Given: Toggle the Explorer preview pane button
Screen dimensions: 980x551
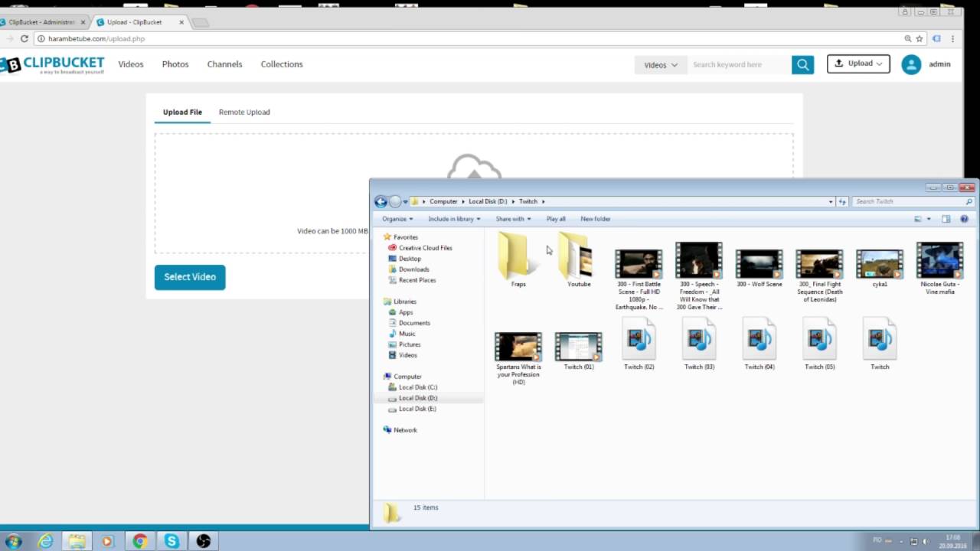Looking at the screenshot, I should click(x=946, y=219).
